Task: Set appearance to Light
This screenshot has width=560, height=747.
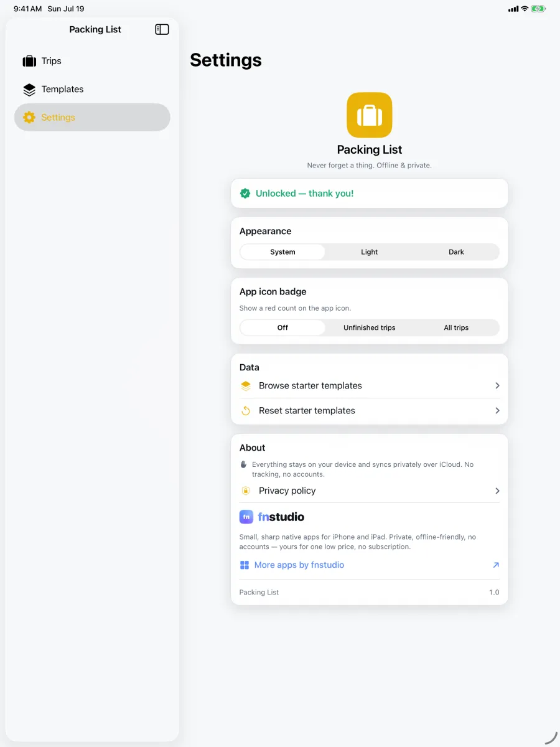Action: [x=370, y=252]
